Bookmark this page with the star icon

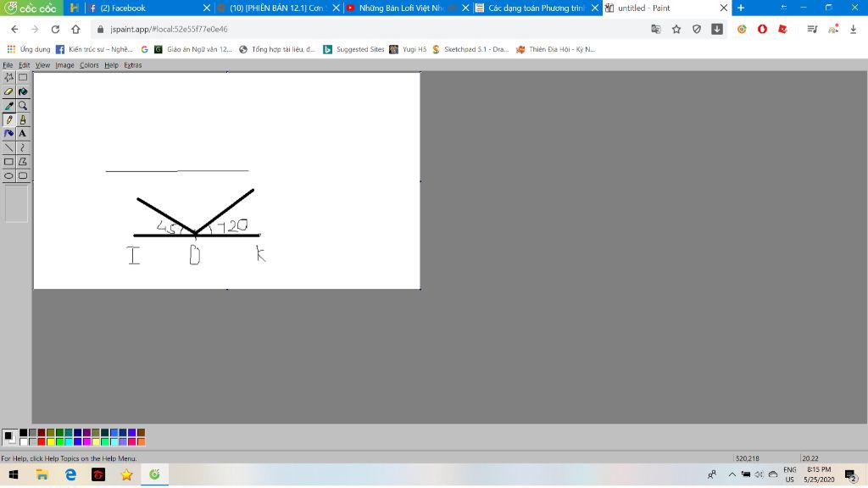[x=676, y=30]
